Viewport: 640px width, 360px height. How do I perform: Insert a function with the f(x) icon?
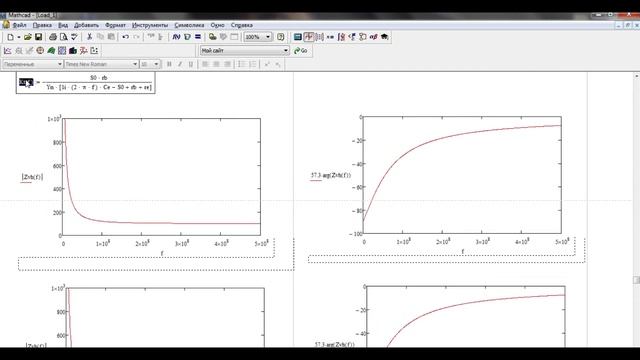click(x=176, y=37)
